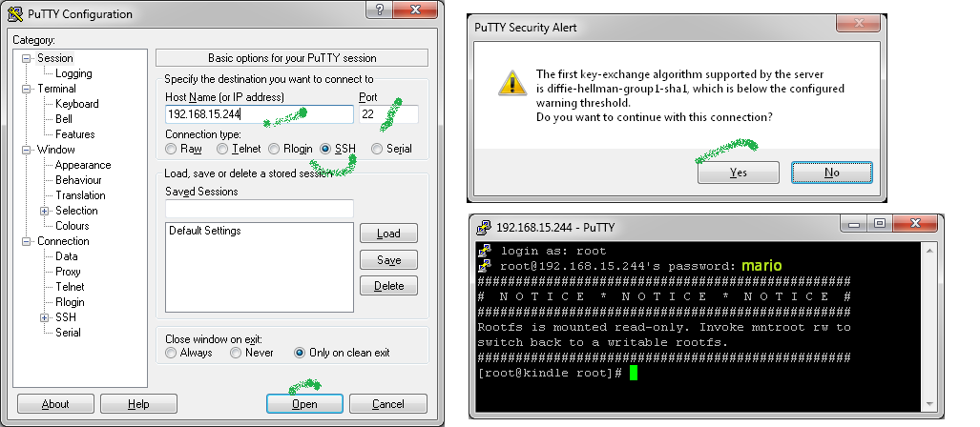Click the 'Rootfs is mounted read-only' terminal line
Screen dimensions: 980x427
[x=664, y=327]
